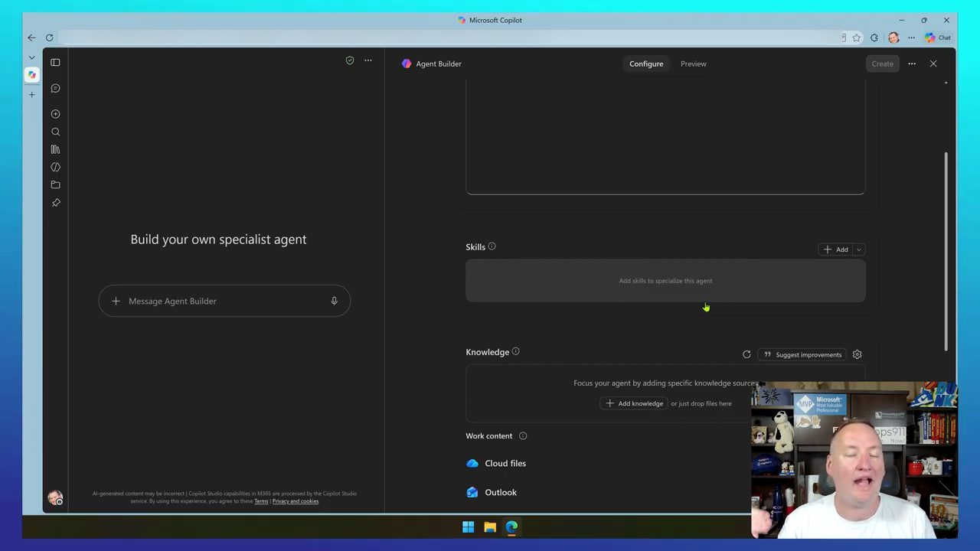Screen dimensions: 980x551
Task: Open Agent Builder more options menu
Action: pyautogui.click(x=912, y=64)
